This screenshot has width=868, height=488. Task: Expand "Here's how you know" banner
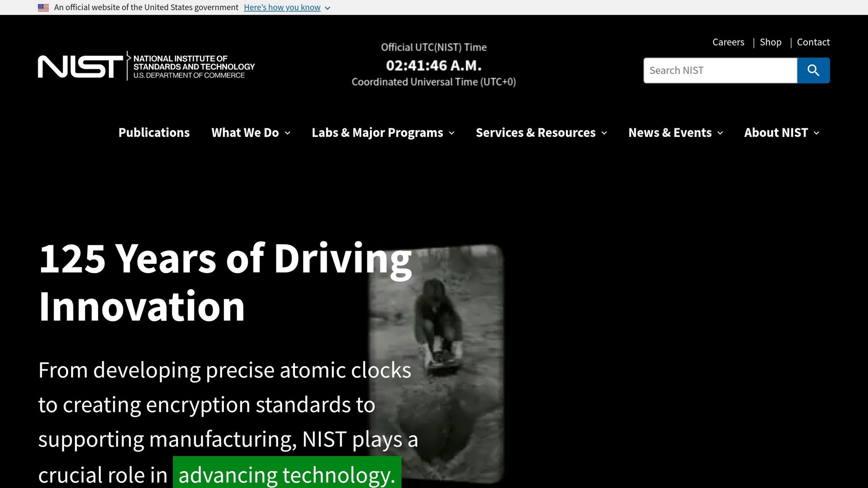click(282, 8)
